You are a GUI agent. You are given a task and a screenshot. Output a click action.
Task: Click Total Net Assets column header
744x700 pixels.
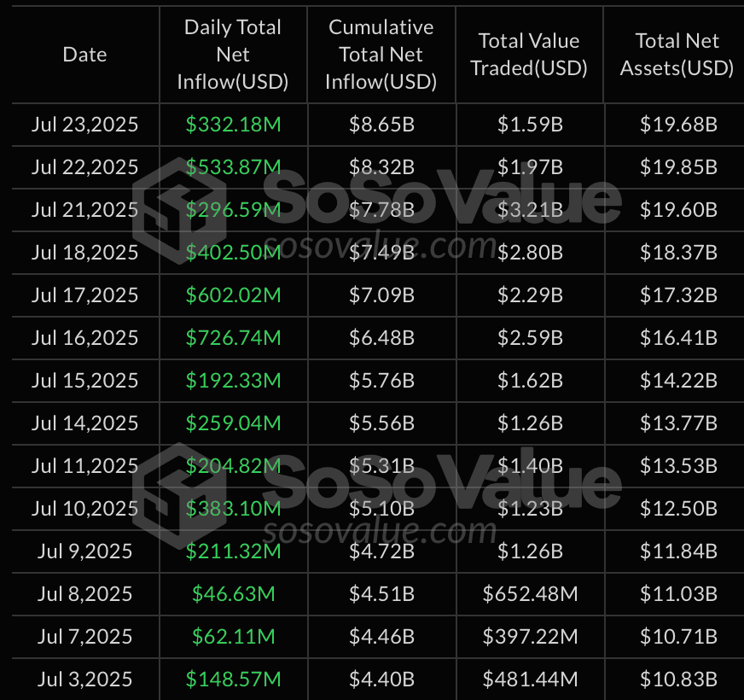[677, 55]
